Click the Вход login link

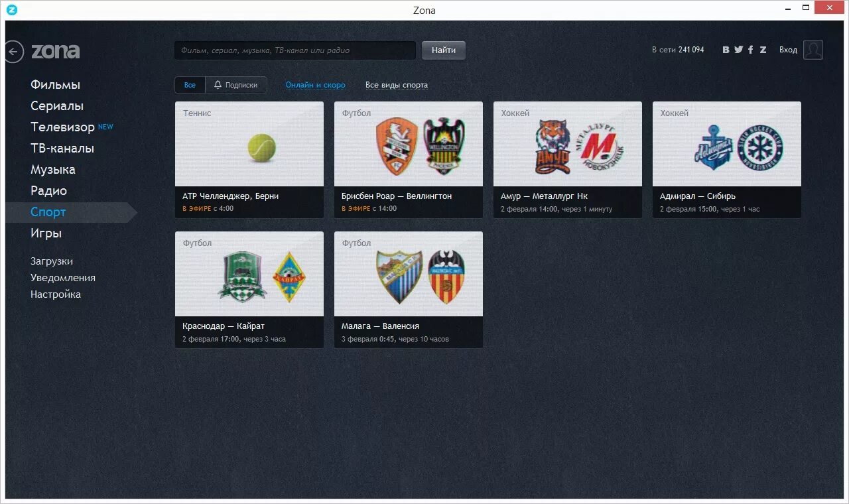(788, 50)
